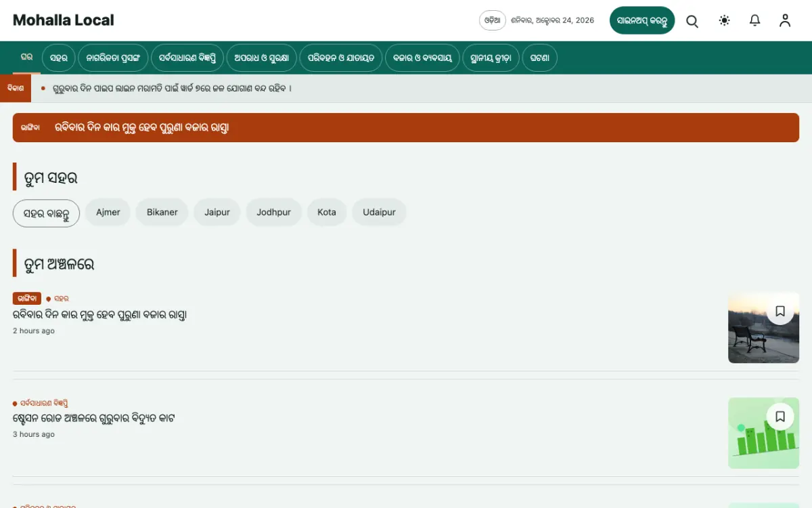Select the ଅପରାଧ ଓ ସୁରକ୍ଷା tab

pyautogui.click(x=261, y=58)
